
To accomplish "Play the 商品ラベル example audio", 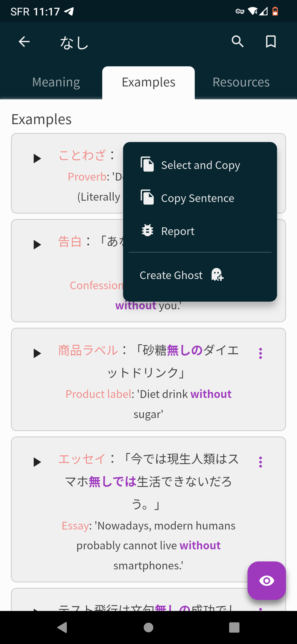I will [37, 353].
